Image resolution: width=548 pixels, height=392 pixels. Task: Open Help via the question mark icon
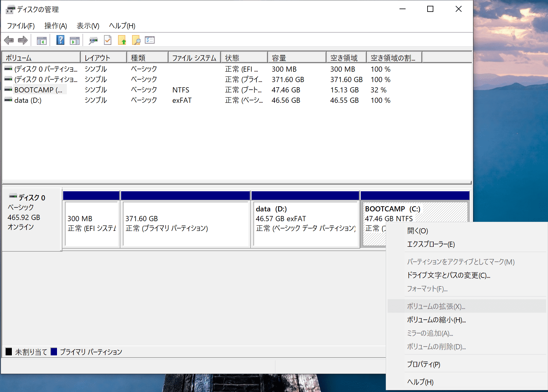(60, 40)
